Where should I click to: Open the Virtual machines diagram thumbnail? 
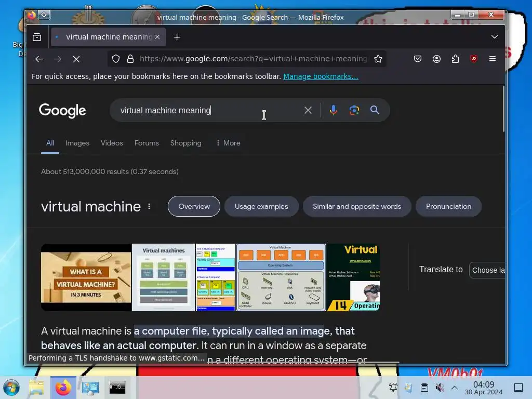pos(164,277)
